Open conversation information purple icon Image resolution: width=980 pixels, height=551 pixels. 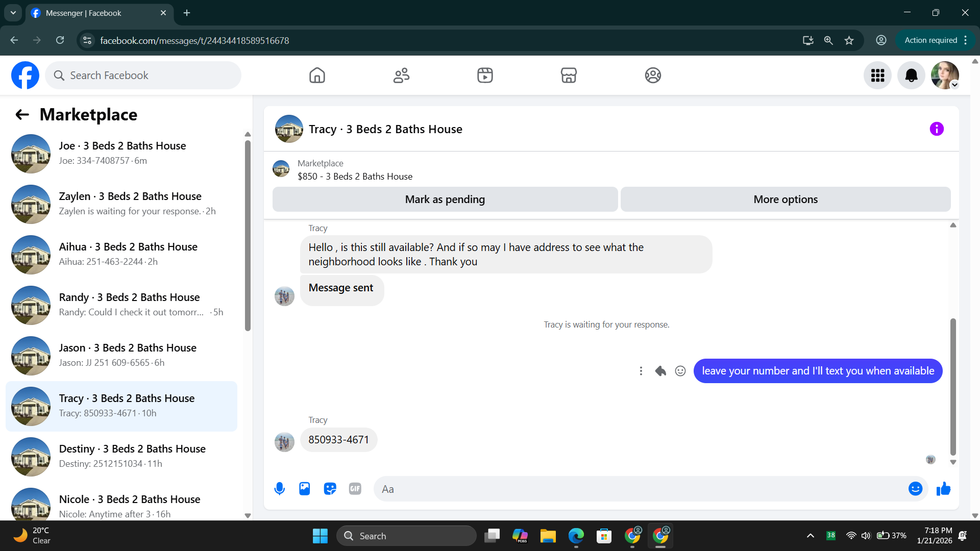[937, 129]
